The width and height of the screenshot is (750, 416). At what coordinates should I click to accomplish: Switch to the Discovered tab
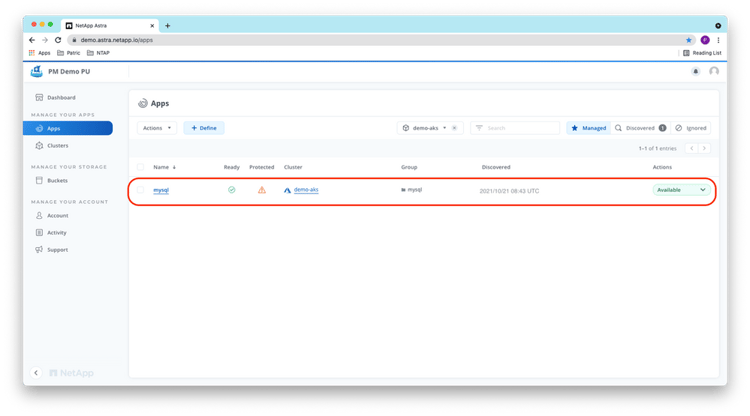(x=639, y=128)
